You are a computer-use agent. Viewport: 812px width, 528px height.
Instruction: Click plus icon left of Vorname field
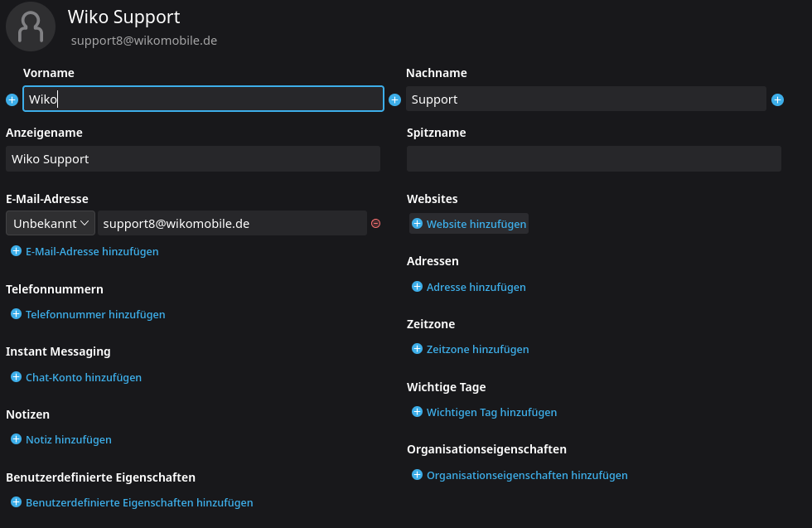coord(12,99)
